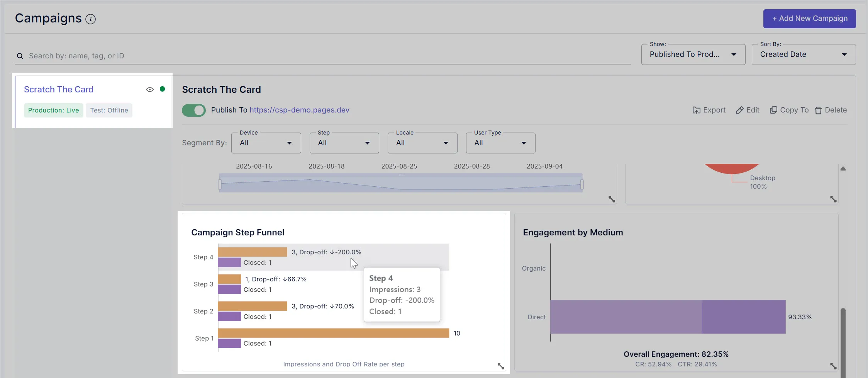The image size is (868, 378).
Task: Expand the date timeline chart panel
Action: tap(612, 199)
